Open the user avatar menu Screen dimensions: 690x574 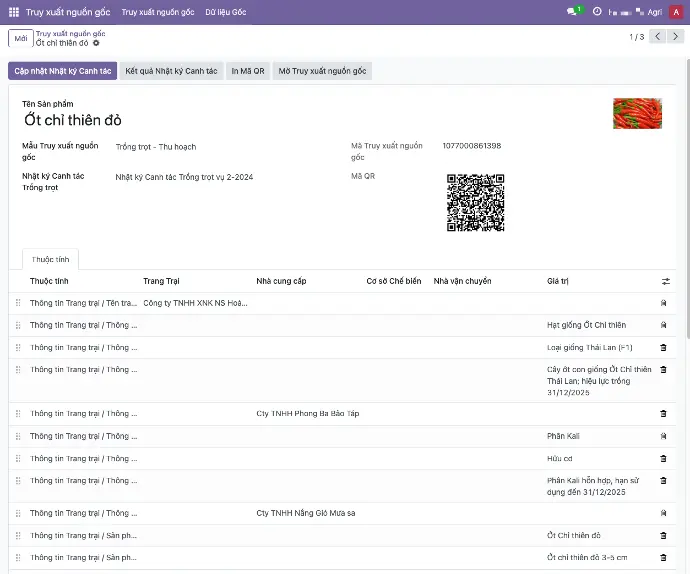[677, 12]
